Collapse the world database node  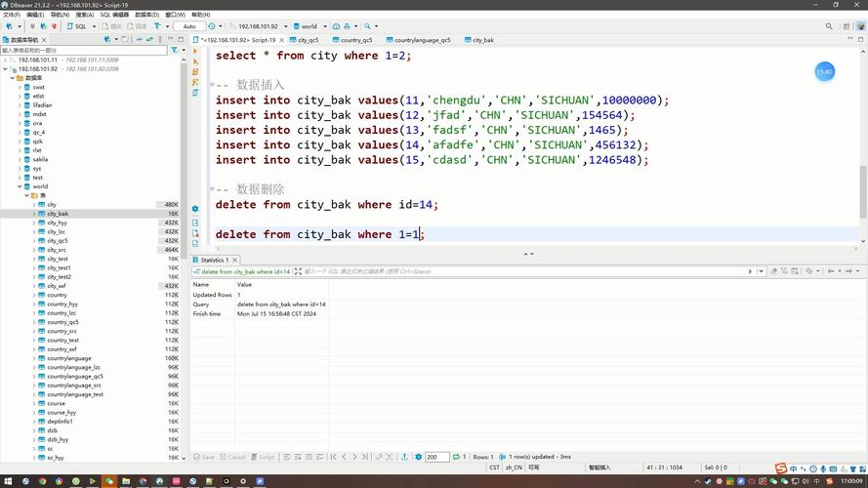click(20, 186)
